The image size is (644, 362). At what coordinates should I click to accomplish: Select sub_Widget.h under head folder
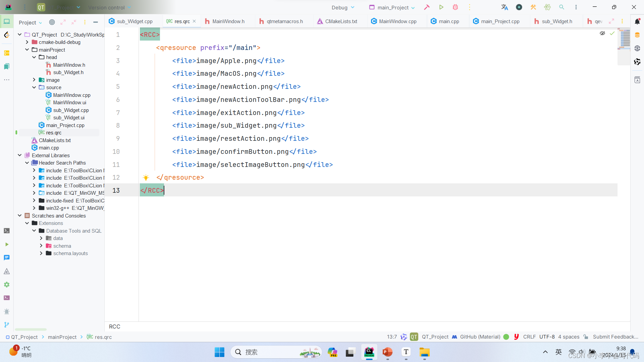[x=68, y=72]
